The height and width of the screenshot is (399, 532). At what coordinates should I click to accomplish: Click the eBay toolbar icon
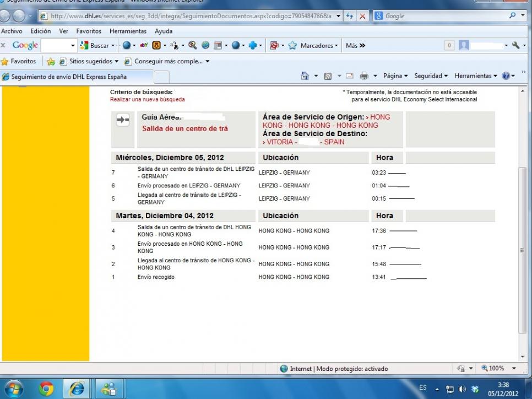(144, 45)
